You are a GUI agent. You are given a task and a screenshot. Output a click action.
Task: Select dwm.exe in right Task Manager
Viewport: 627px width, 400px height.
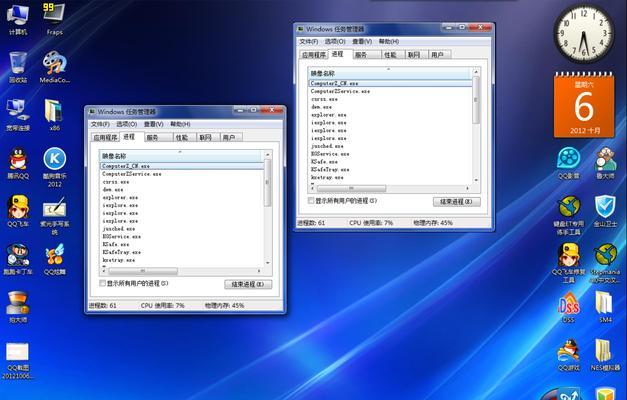coord(390,107)
